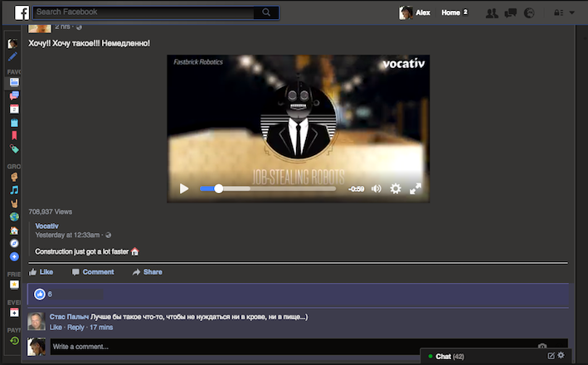Open the Messages icon in left sidebar
This screenshot has height=365, width=588.
tap(14, 95)
